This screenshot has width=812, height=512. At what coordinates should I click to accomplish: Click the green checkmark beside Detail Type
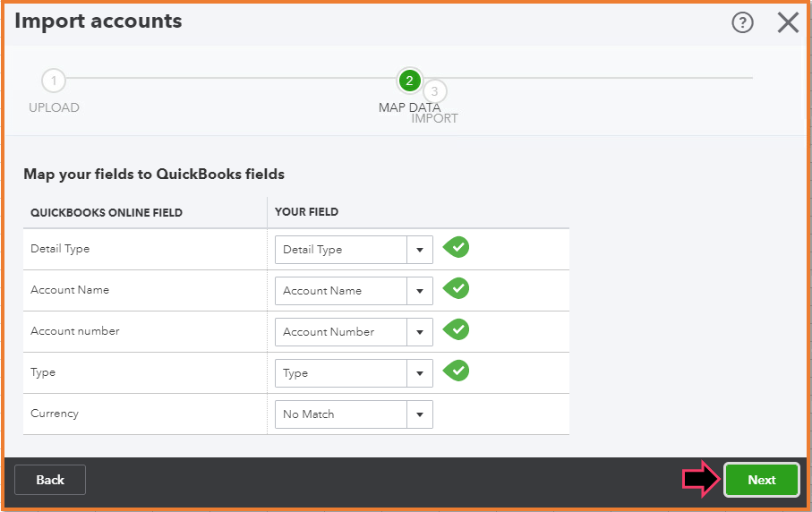pyautogui.click(x=457, y=248)
